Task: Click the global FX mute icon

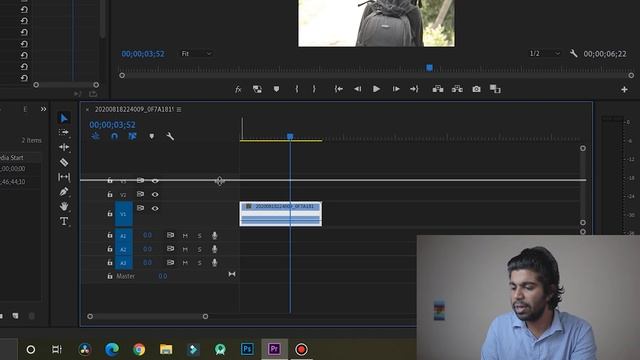Action: click(238, 89)
